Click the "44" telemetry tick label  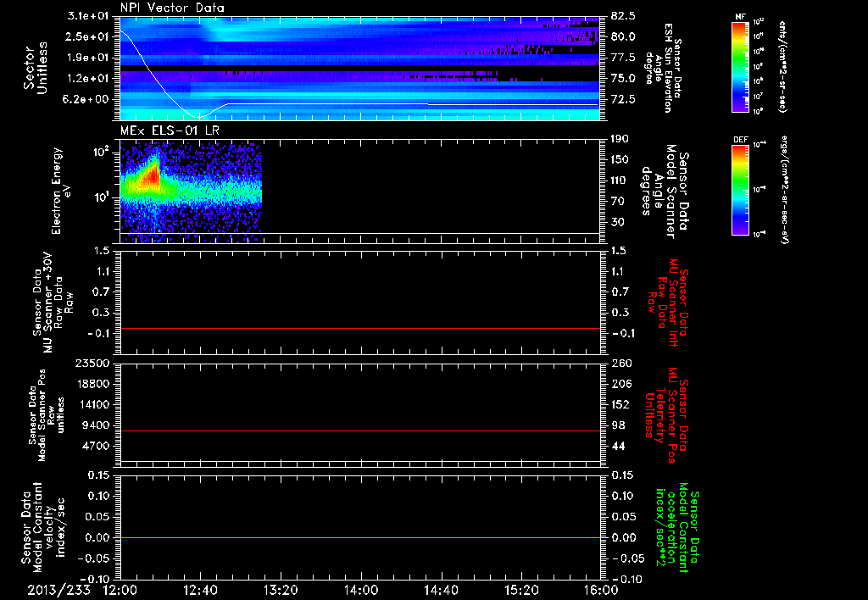618,446
